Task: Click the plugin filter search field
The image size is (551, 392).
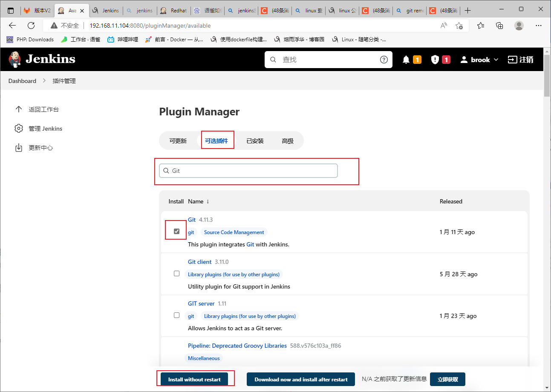Action: 248,171
